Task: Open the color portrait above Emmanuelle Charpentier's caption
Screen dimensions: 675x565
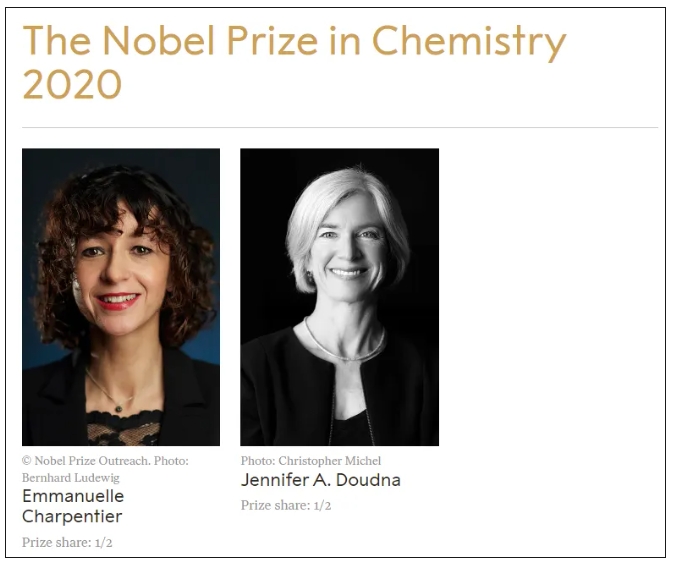Action: (x=121, y=297)
